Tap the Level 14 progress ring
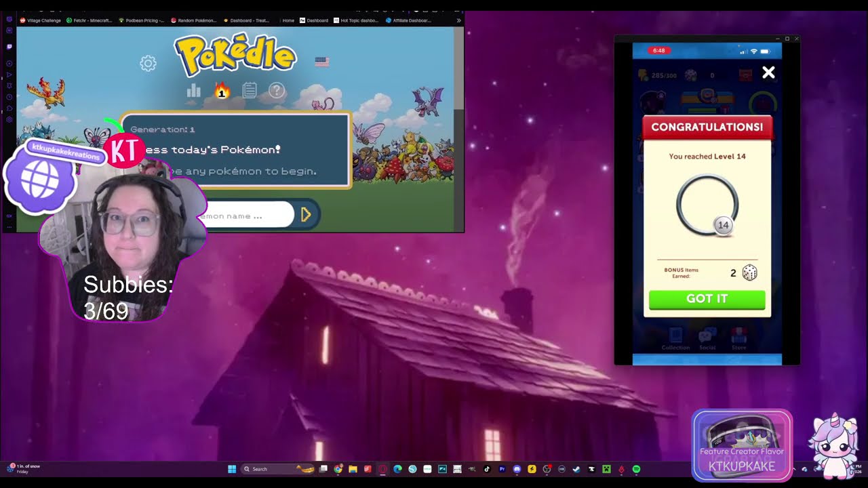This screenshot has height=488, width=868. click(x=707, y=205)
